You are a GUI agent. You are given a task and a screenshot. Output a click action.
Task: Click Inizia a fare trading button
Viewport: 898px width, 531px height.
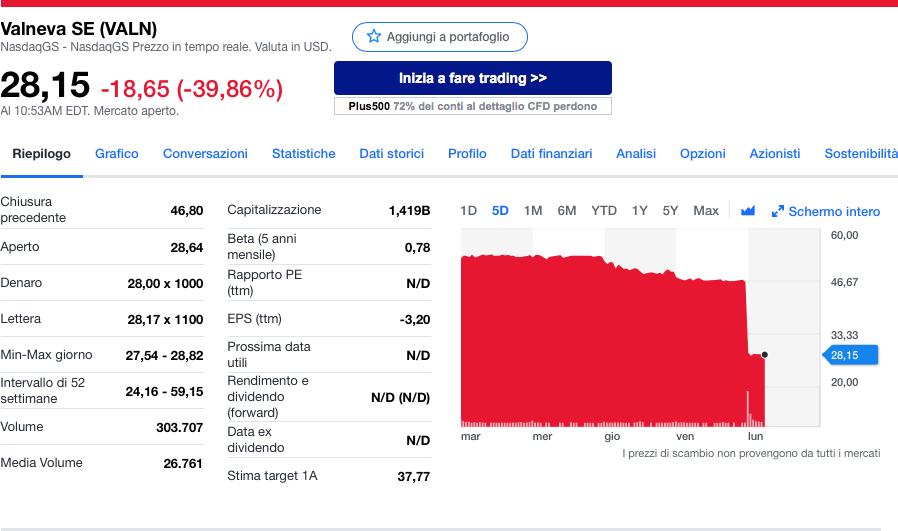point(473,78)
